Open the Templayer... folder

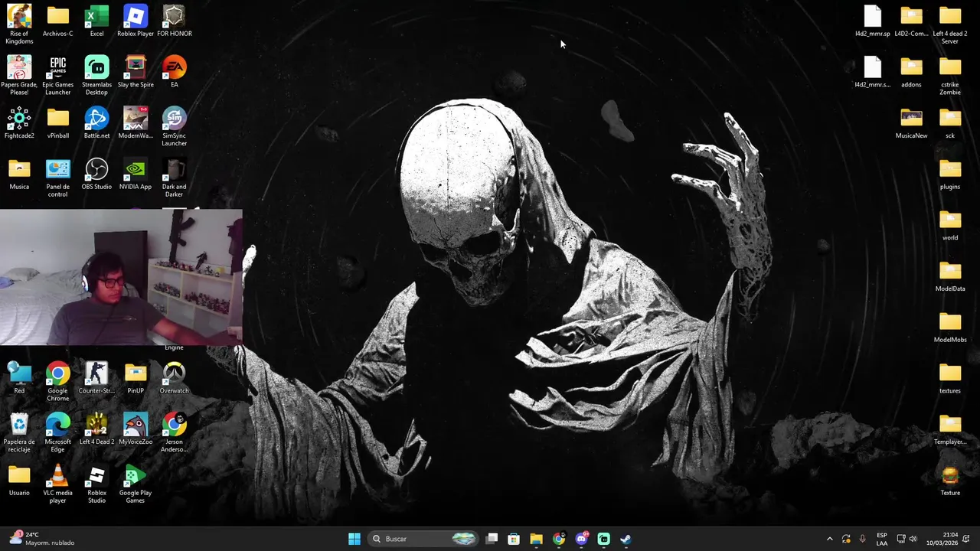[950, 429]
